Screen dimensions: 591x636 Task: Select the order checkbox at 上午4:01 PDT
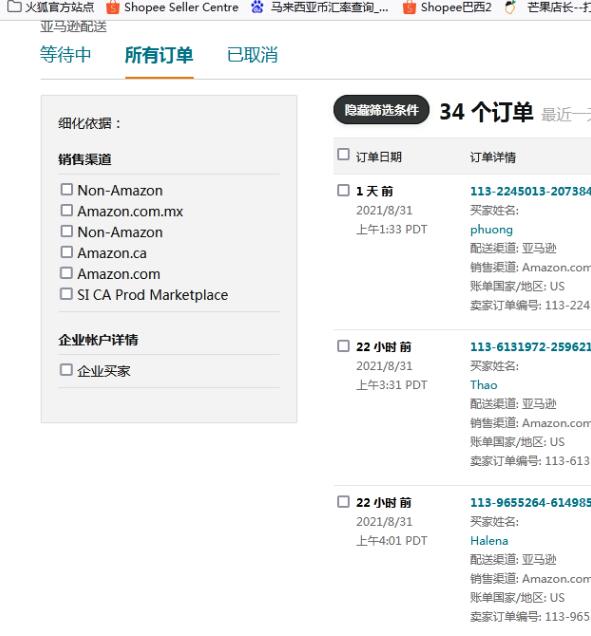point(344,502)
